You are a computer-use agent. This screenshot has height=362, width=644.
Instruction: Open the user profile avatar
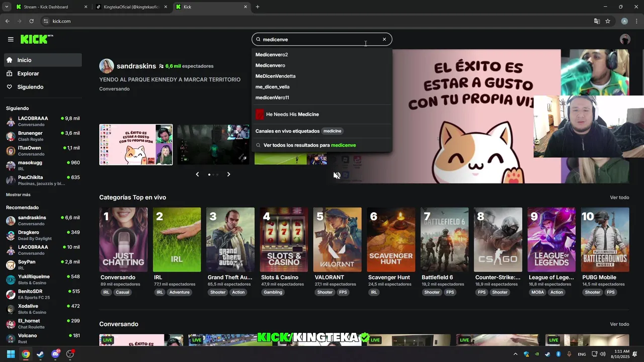tap(625, 39)
